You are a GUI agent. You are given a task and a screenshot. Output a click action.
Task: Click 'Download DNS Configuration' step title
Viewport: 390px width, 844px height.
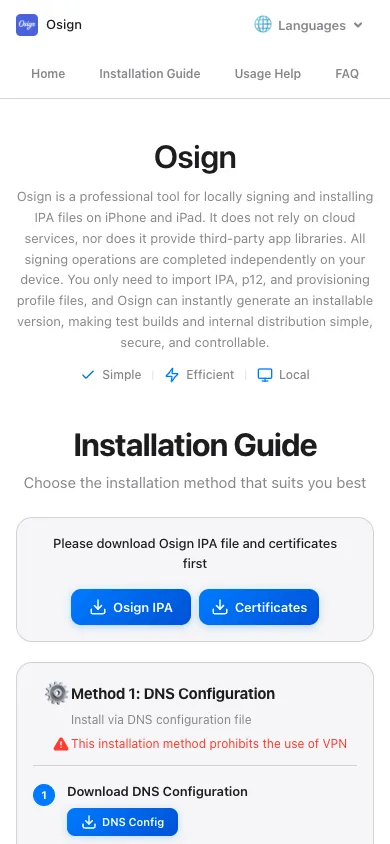tap(158, 791)
